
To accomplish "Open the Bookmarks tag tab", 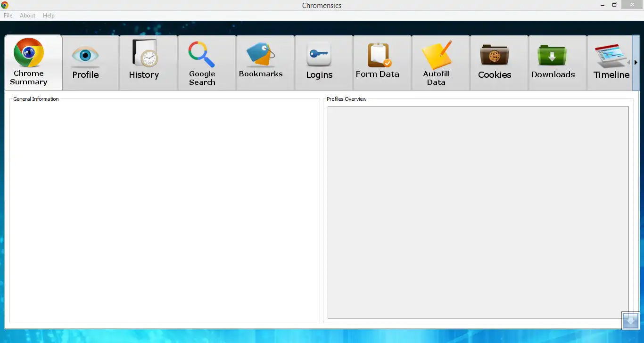I will (x=265, y=63).
